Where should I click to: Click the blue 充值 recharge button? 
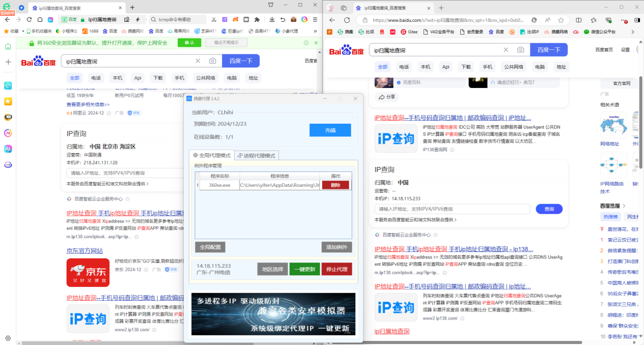[330, 130]
